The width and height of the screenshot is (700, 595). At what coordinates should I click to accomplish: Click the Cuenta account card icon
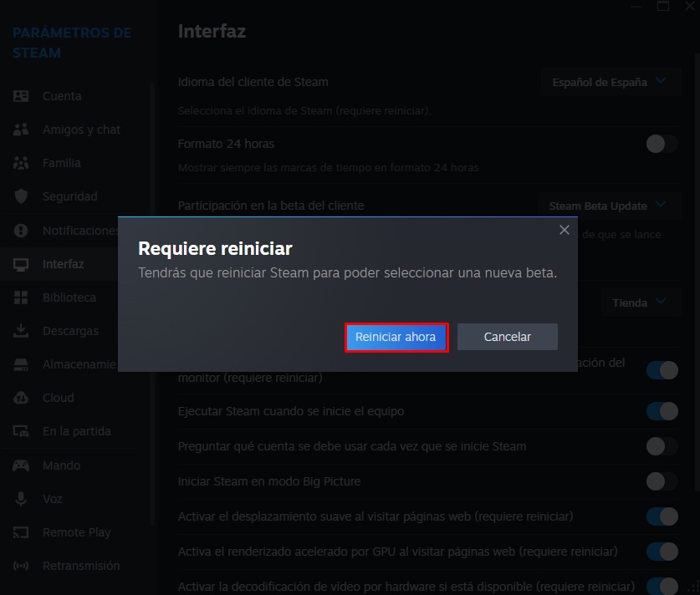click(x=21, y=96)
